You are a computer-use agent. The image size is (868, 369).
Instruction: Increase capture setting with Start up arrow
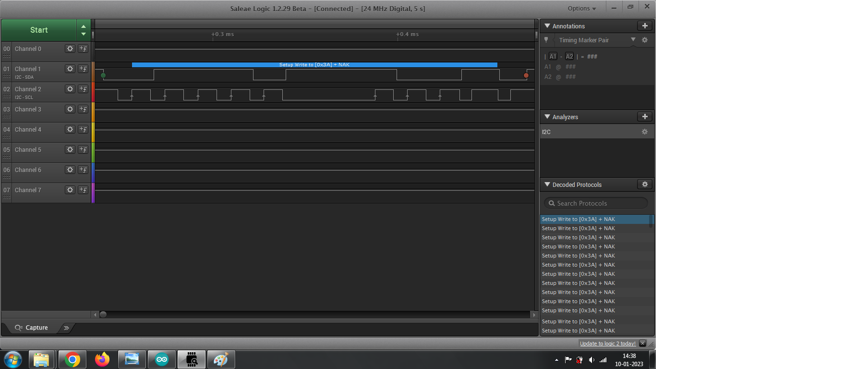[84, 26]
